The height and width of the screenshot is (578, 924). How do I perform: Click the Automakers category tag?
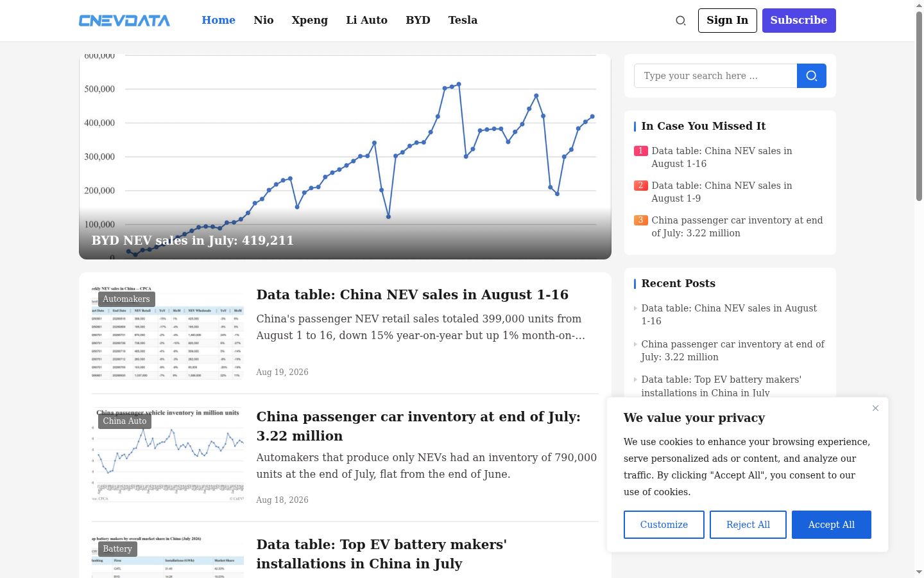(126, 299)
